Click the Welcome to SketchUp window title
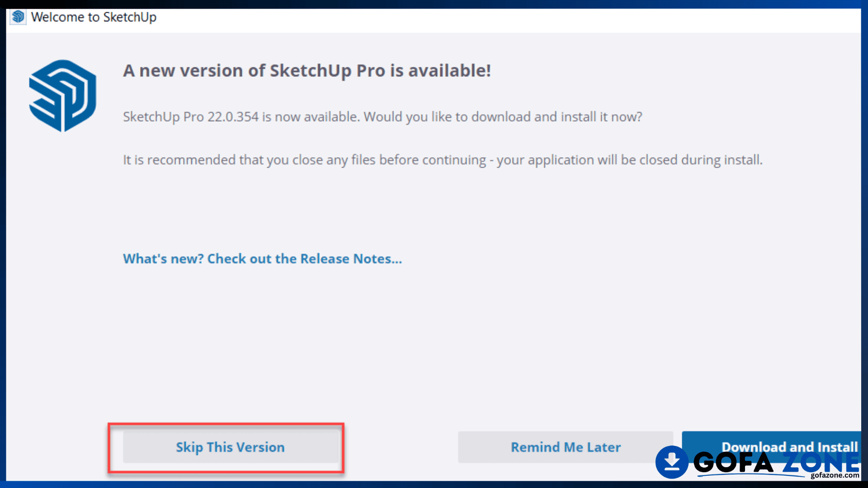 (x=94, y=17)
